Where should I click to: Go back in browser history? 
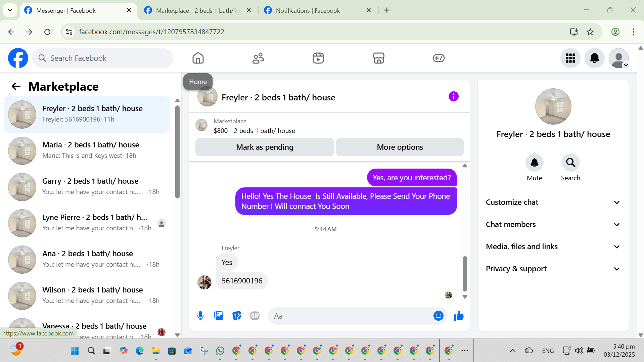click(x=11, y=32)
